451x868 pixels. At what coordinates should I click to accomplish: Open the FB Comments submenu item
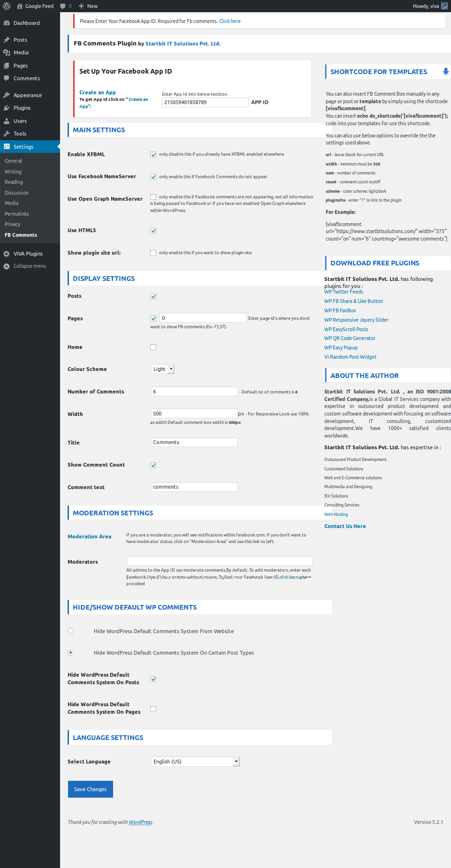(21, 235)
